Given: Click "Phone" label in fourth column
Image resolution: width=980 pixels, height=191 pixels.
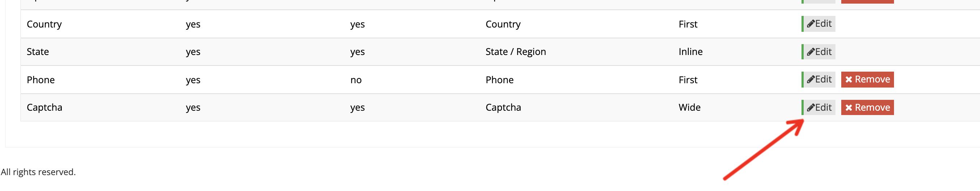Looking at the screenshot, I should pyautogui.click(x=499, y=80).
